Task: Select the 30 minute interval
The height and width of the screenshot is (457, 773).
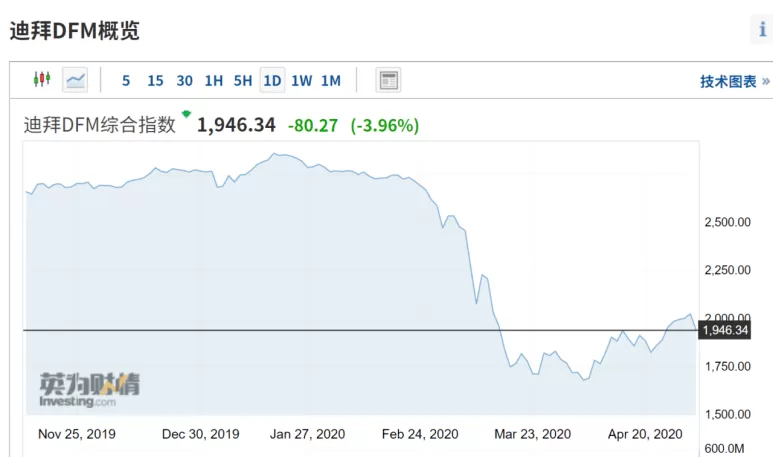Action: point(185,80)
